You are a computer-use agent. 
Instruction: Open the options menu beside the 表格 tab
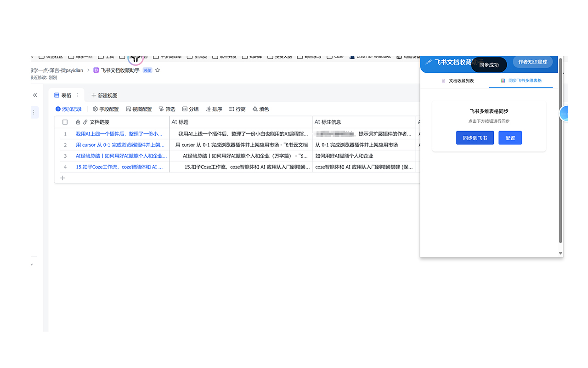click(x=78, y=95)
